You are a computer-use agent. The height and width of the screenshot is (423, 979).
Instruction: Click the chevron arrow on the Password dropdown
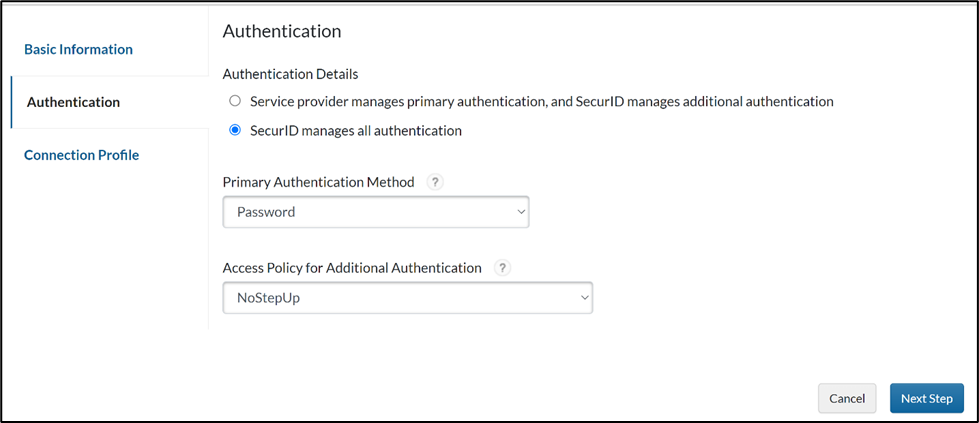point(520,212)
